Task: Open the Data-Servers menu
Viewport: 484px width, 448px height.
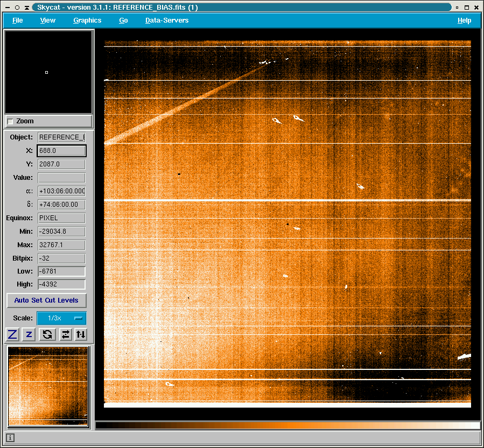Action: click(x=167, y=20)
